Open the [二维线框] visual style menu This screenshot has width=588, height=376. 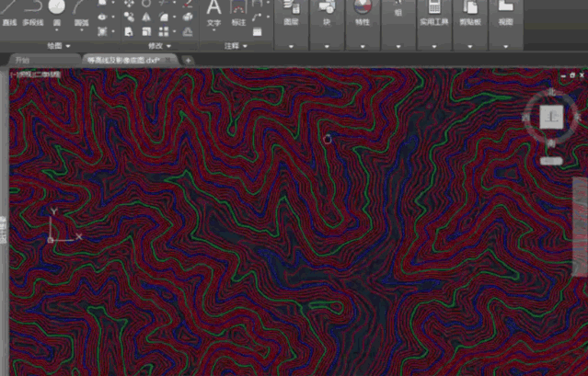pos(47,74)
